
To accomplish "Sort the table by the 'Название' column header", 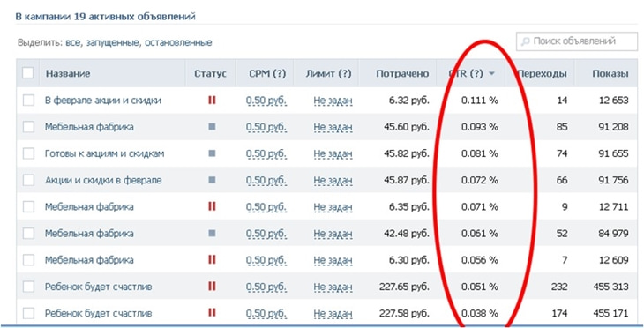I will 68,74.
